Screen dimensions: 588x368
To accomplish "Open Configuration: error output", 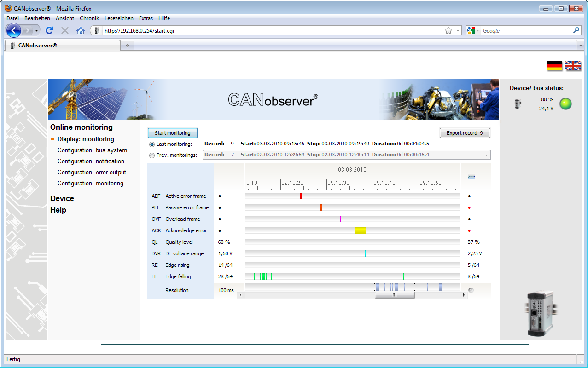I will pyautogui.click(x=92, y=172).
